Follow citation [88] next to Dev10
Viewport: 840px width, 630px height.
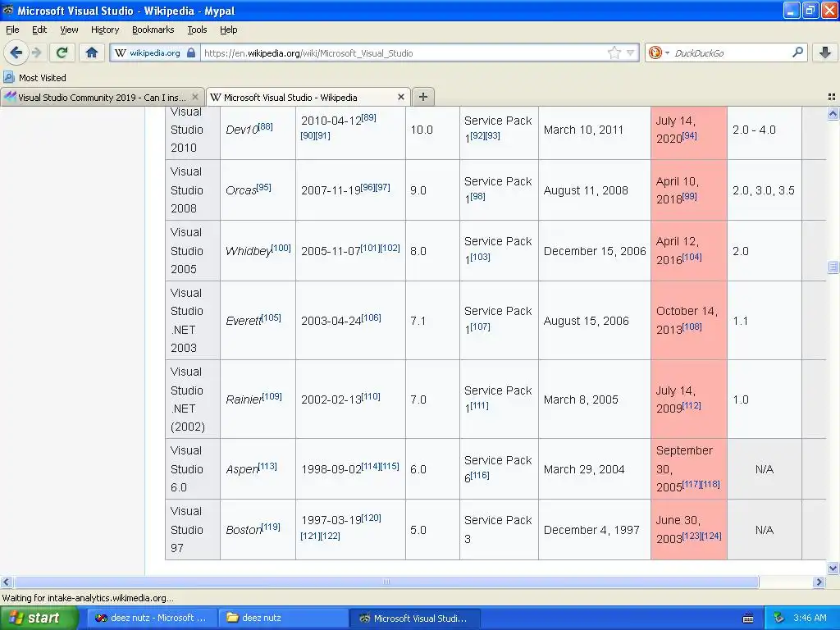coord(266,126)
